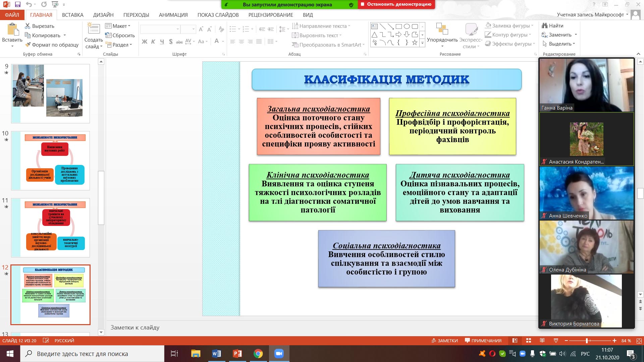Click the zoom slider in status bar
The height and width of the screenshot is (362, 644).
(x=587, y=341)
